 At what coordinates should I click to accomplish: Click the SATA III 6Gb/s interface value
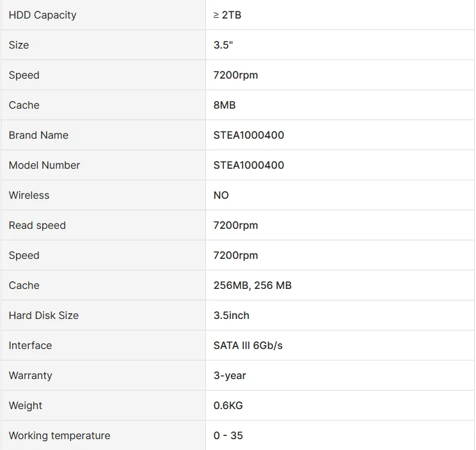248,345
